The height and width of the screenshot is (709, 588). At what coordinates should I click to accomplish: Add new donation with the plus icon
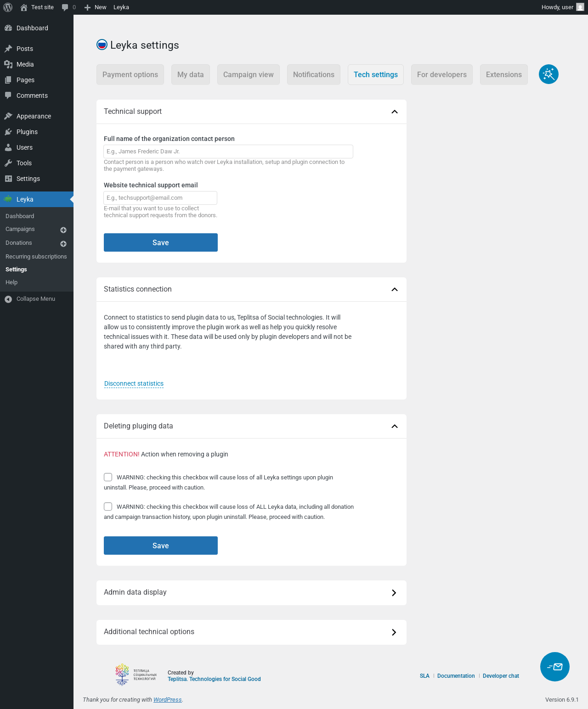tap(63, 244)
